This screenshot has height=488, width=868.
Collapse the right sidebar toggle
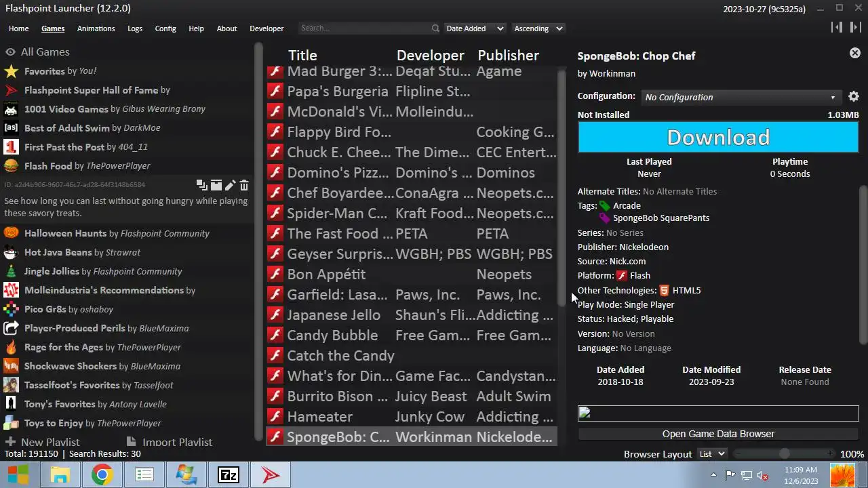856,27
